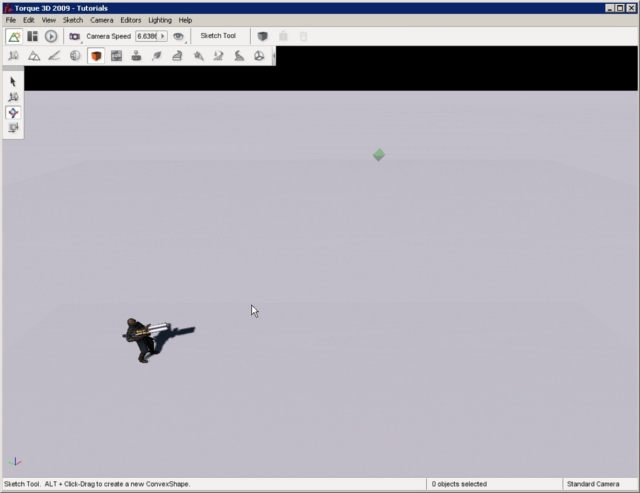
Task: Open the eye visibility options dropdown
Action: pyautogui.click(x=180, y=36)
